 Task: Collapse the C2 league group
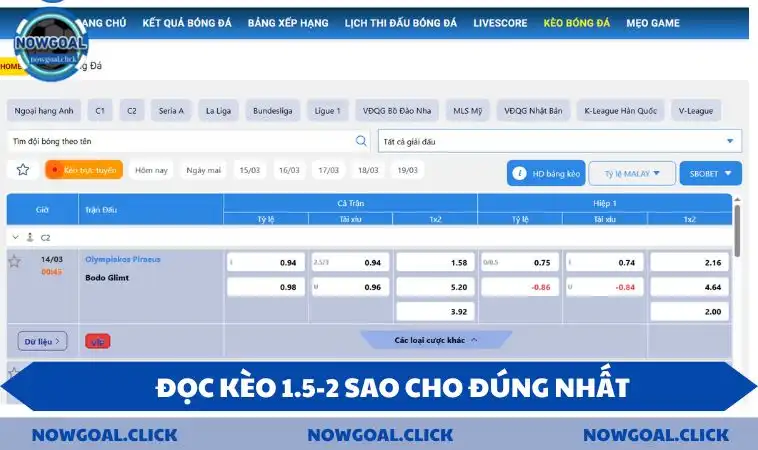click(x=15, y=237)
